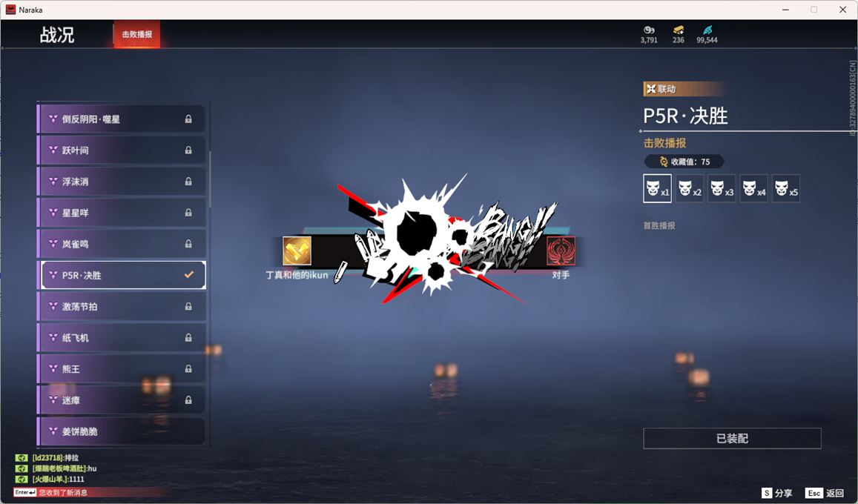Select the x5 mask kill streak icon
The width and height of the screenshot is (858, 504).
coord(785,188)
